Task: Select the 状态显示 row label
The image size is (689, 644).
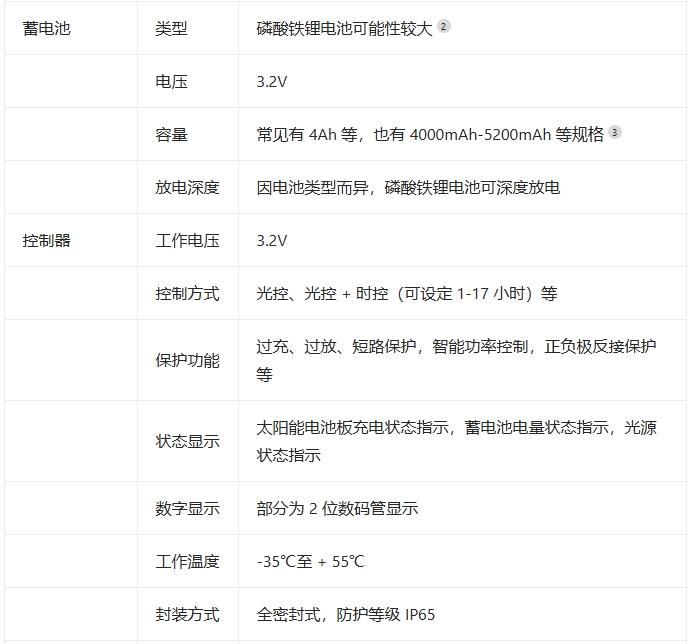Action: point(187,441)
